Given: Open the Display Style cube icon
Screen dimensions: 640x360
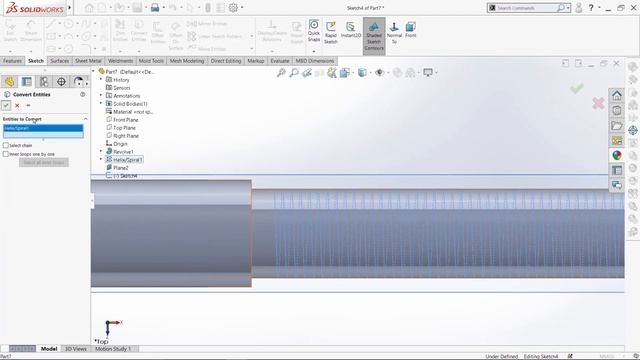Looking at the screenshot, I should 362,73.
